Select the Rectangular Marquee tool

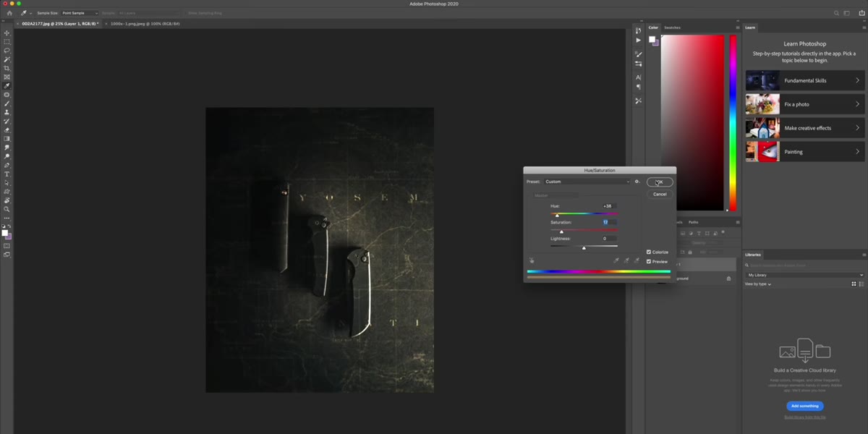(7, 42)
